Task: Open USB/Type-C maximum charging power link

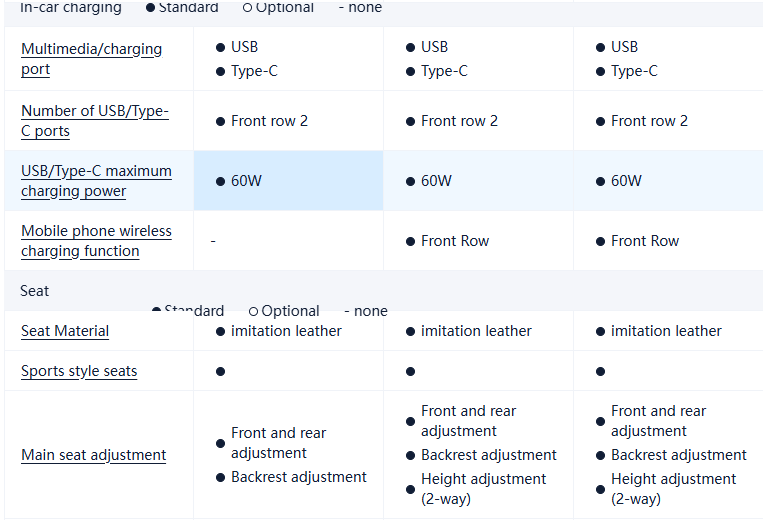Action: 96,181
